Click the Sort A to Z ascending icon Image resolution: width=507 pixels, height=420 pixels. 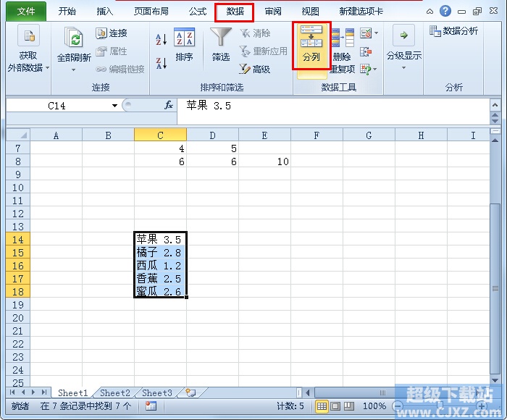click(x=161, y=39)
